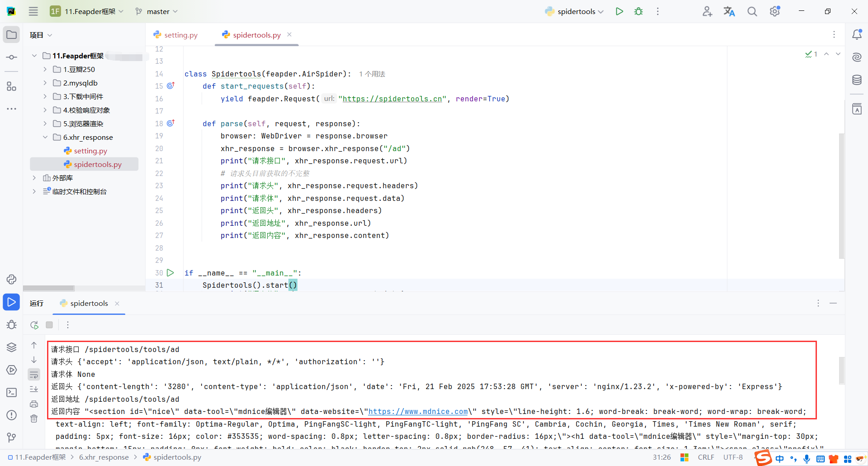Toggle Chinese input mode in taskbar
This screenshot has height=466, width=868.
click(780, 458)
